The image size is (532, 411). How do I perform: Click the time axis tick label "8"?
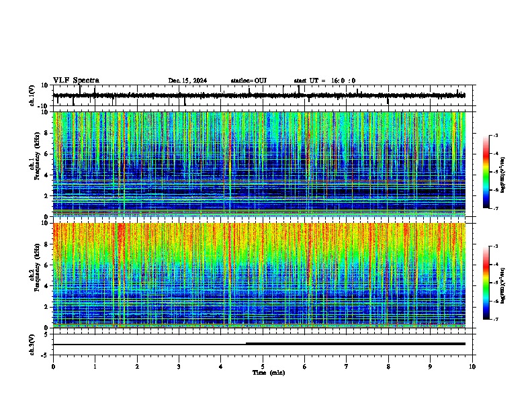tap(388, 367)
